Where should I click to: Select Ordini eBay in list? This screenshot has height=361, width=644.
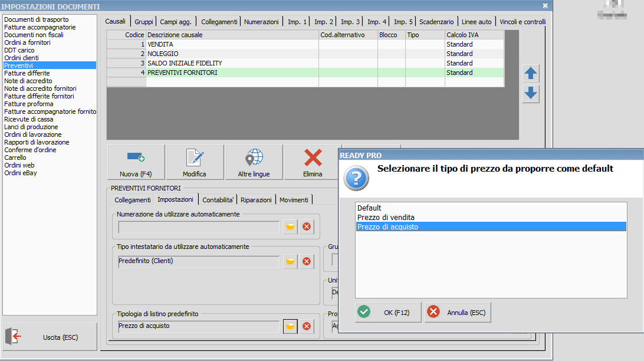50,173
